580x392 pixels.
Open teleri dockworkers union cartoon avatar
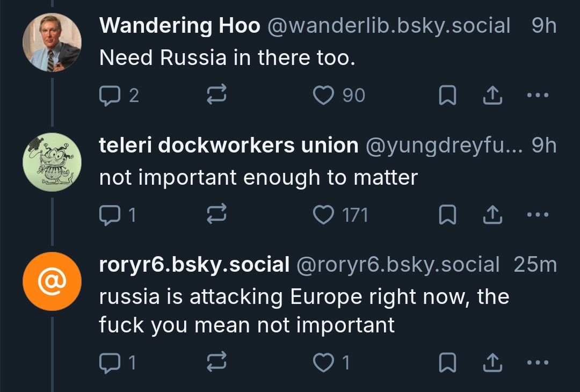click(52, 162)
